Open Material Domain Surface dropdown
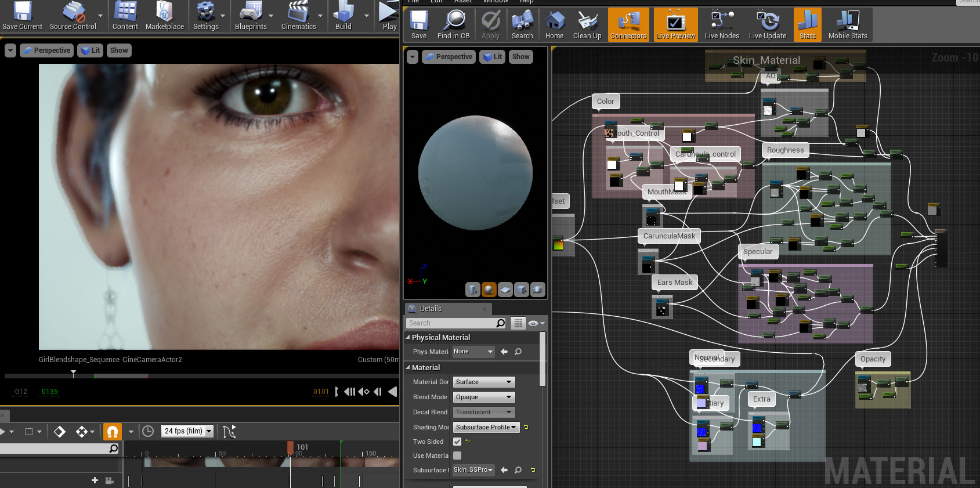The width and height of the screenshot is (980, 488). tap(484, 382)
